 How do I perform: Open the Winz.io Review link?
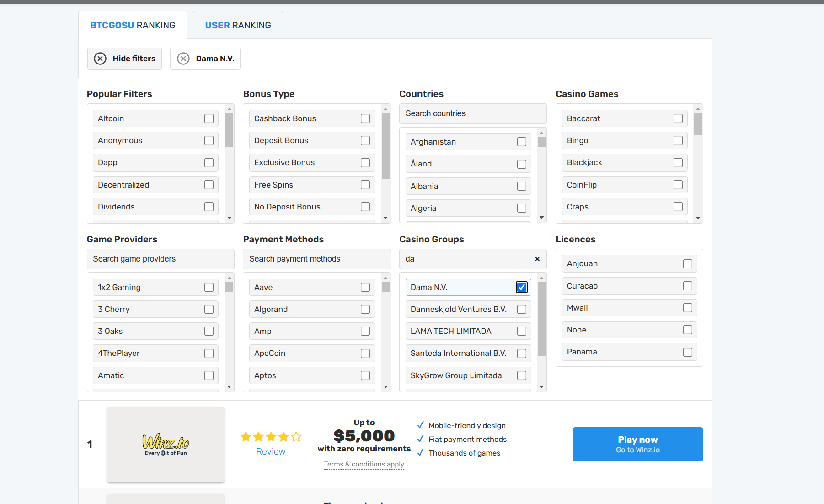point(271,451)
